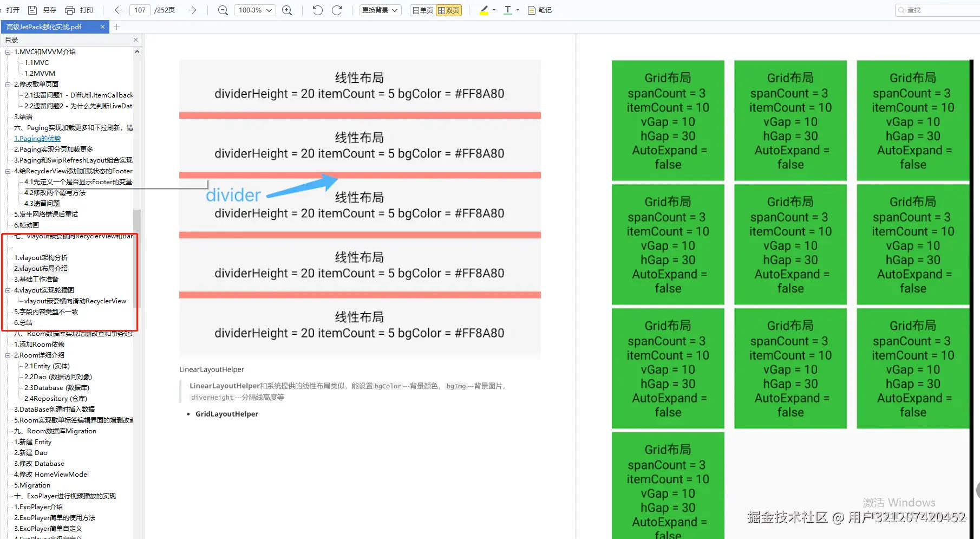Screen dimensions: 980x539
Task: Close the 高级JetPack强化实战.pdf tab
Action: 102,27
